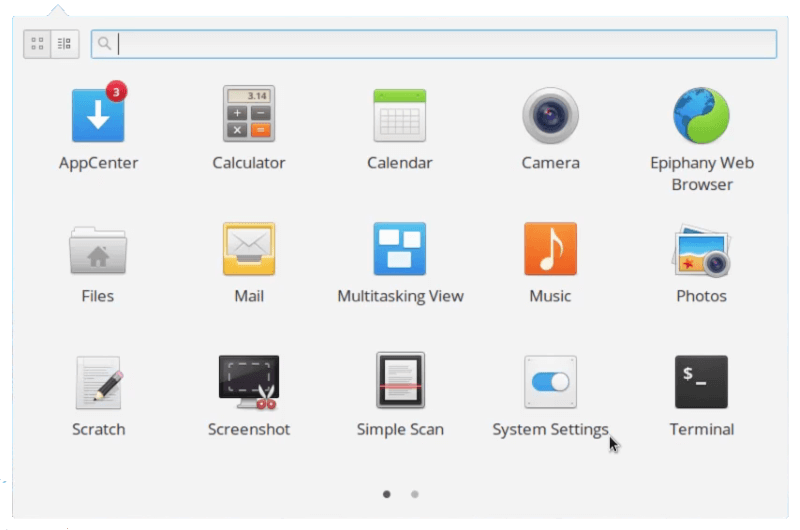800x530 pixels.
Task: Open the Scratch text editor
Action: 98,383
